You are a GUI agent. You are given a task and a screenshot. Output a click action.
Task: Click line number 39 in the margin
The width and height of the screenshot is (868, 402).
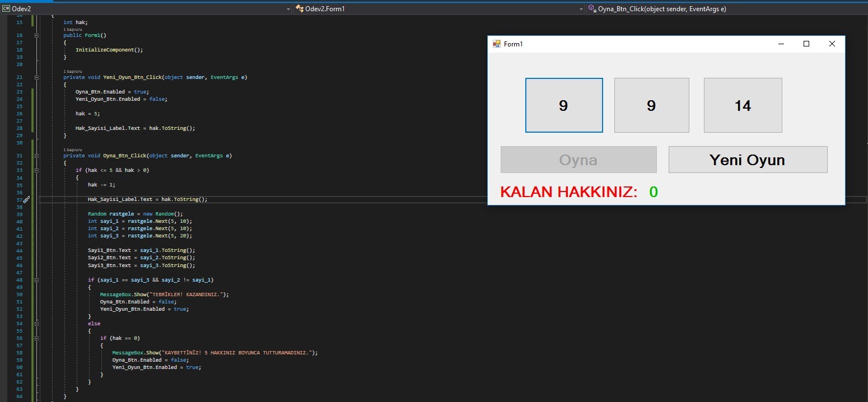point(20,214)
